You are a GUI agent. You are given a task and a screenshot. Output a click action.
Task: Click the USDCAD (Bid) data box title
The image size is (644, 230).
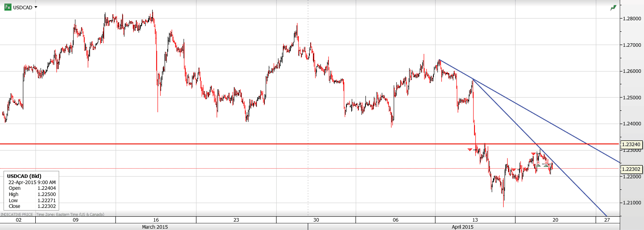(x=24, y=176)
